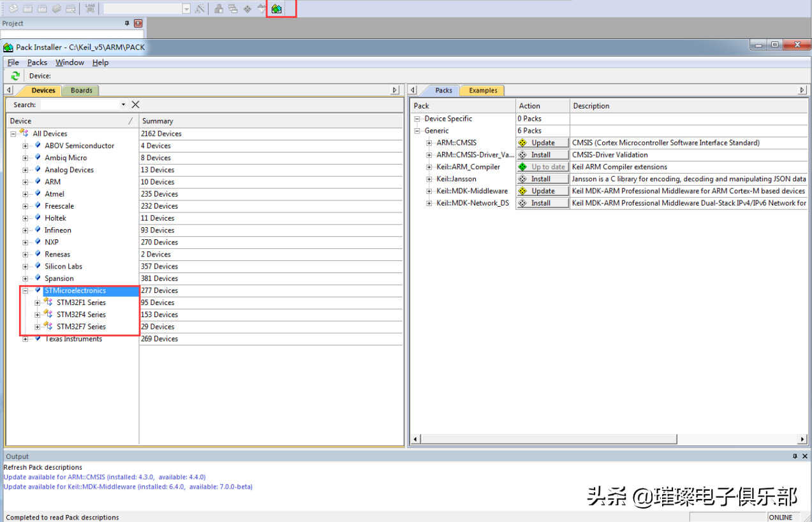The height and width of the screenshot is (522, 812).
Task: Close the Project panel
Action: [138, 24]
